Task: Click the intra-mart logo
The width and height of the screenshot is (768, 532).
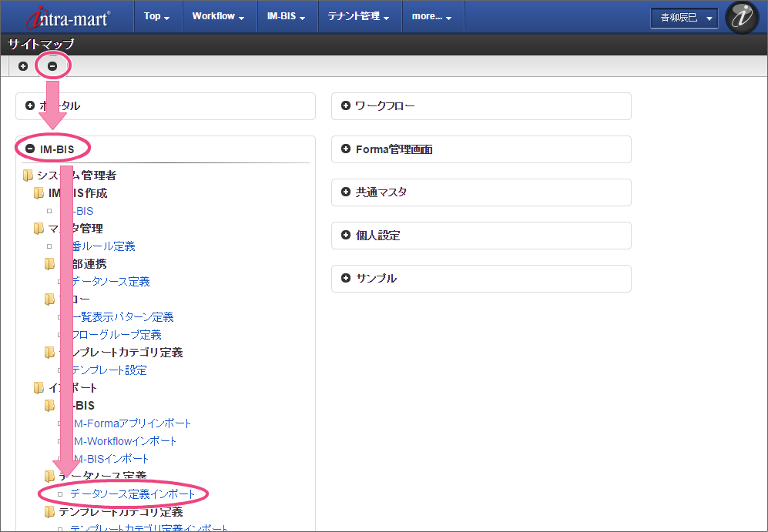Action: 68,17
